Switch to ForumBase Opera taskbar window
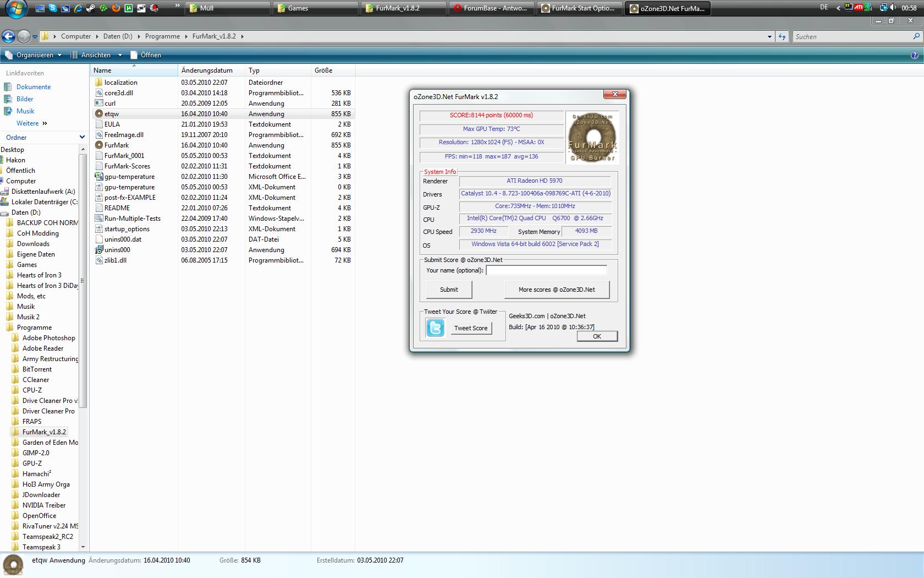924x578 pixels. tap(492, 8)
